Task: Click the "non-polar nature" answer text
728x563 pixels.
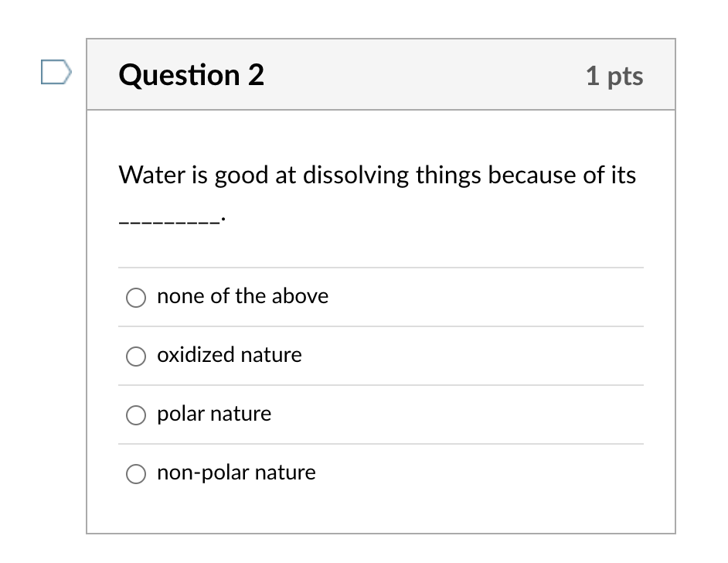Action: click(x=236, y=473)
